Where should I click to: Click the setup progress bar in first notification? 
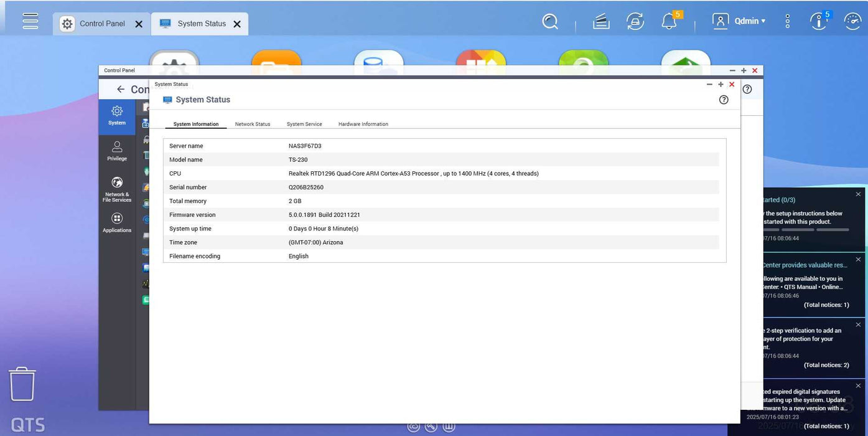806,230
